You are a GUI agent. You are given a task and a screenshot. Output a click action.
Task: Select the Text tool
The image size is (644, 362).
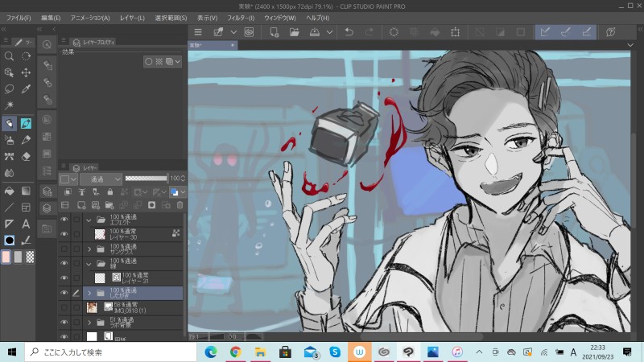tap(26, 224)
